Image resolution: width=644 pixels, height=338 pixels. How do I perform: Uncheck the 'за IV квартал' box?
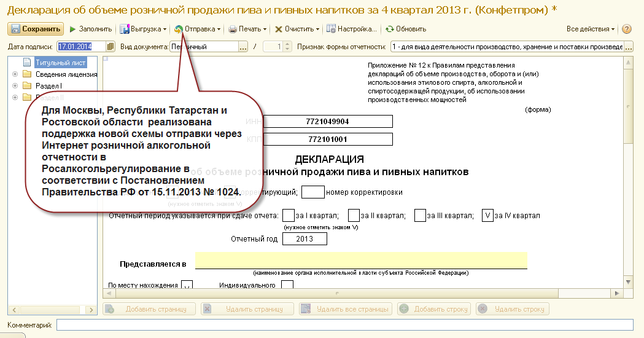[487, 216]
